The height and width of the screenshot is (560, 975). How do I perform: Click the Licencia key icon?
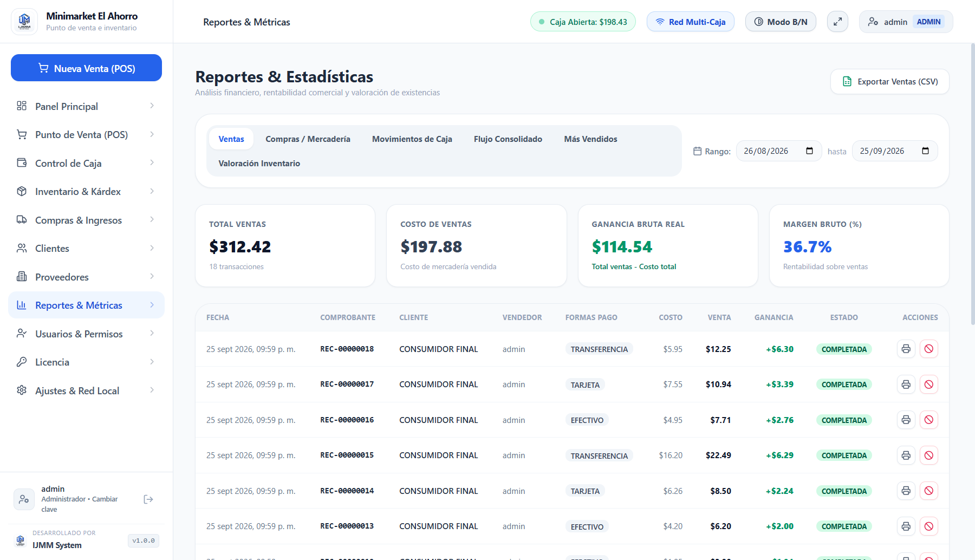[22, 362]
